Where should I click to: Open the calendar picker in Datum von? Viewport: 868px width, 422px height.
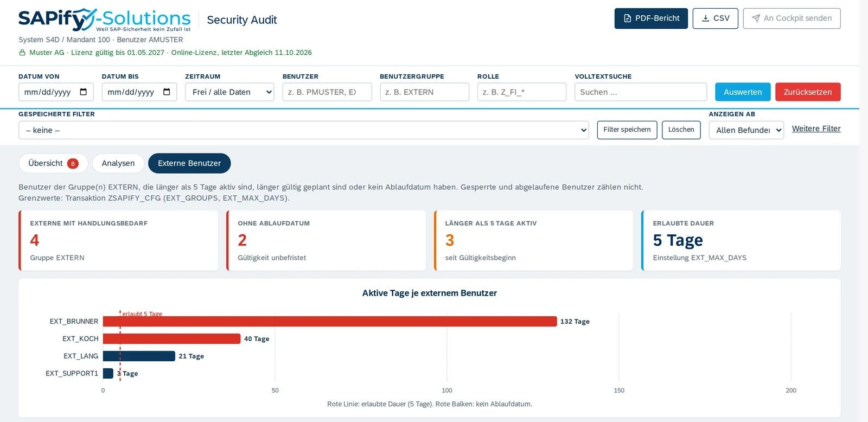[84, 92]
